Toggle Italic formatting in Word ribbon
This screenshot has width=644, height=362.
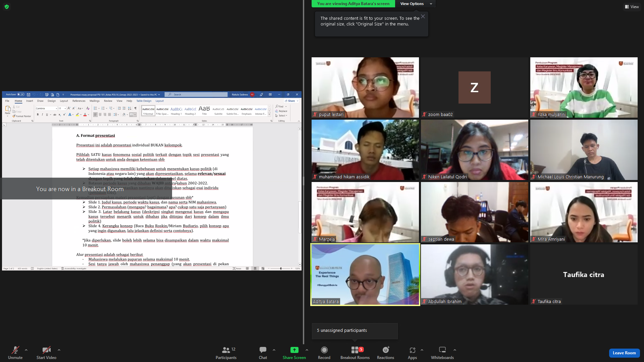tap(42, 115)
